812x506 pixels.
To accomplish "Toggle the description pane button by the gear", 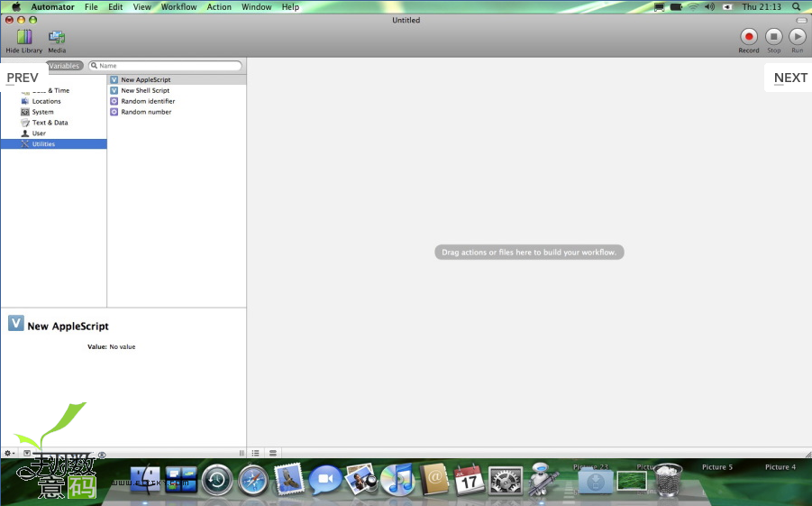I will point(27,453).
